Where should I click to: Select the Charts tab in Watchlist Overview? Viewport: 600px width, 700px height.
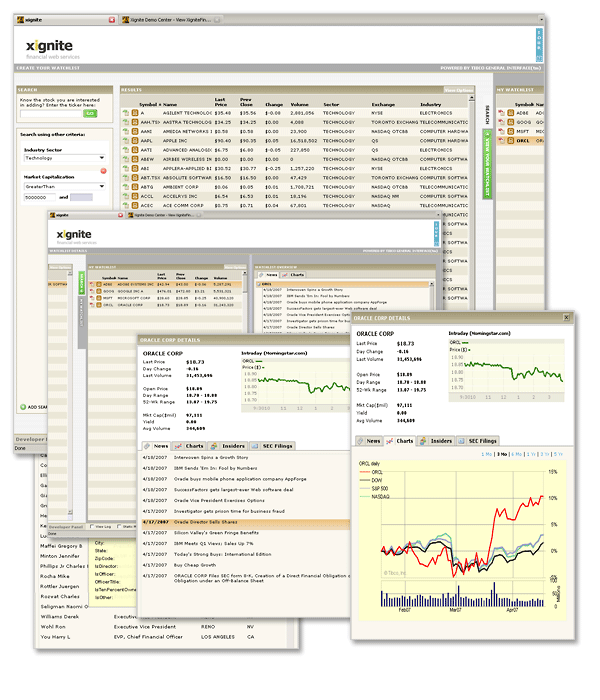[x=293, y=275]
